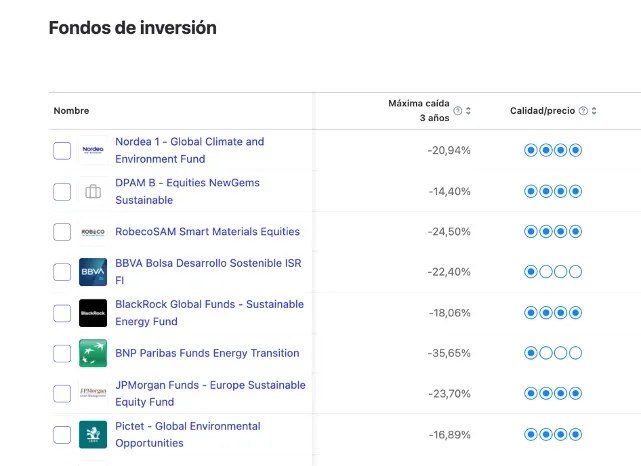Tick the Pictet Global Environmental Opportunities checkbox

(x=62, y=434)
